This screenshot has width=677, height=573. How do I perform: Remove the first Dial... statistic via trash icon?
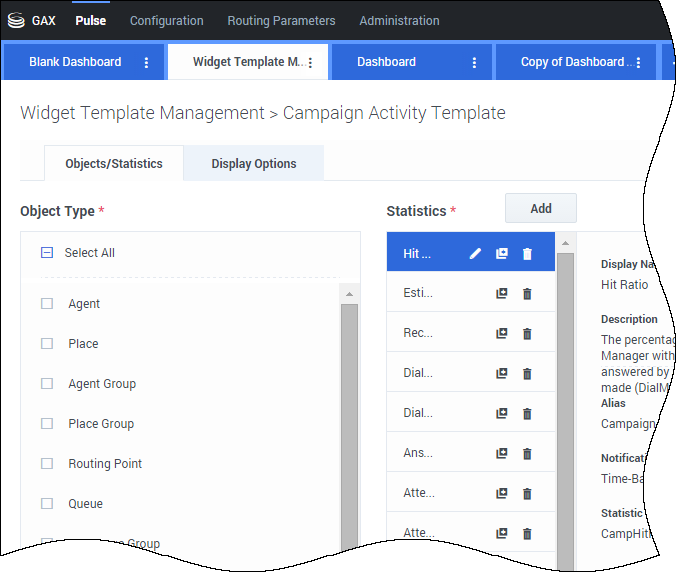528,374
